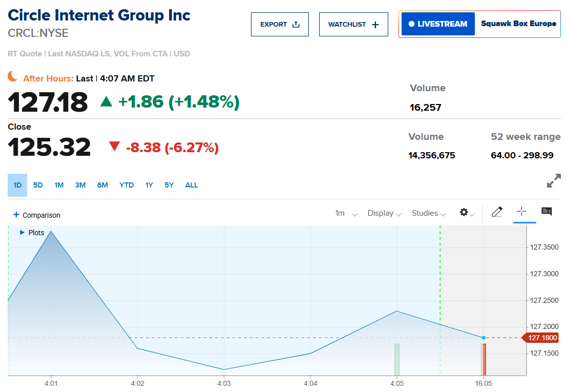Activate the pencil drawing tool

click(x=497, y=212)
